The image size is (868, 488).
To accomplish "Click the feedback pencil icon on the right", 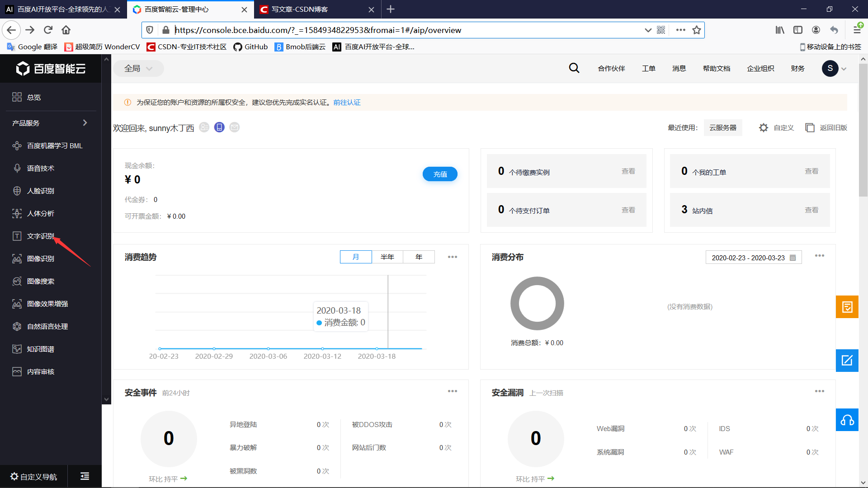I will coord(847,361).
